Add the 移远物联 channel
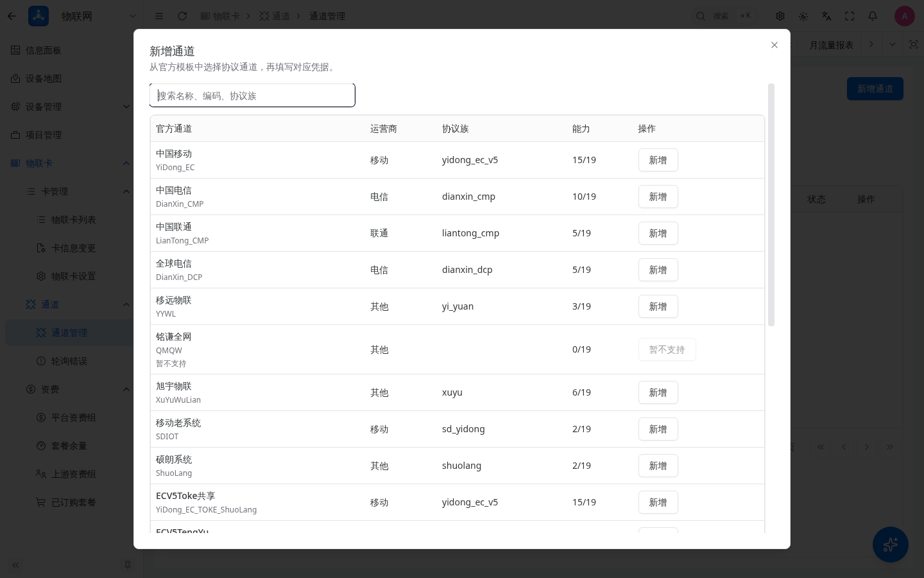The image size is (924, 578). tap(658, 306)
